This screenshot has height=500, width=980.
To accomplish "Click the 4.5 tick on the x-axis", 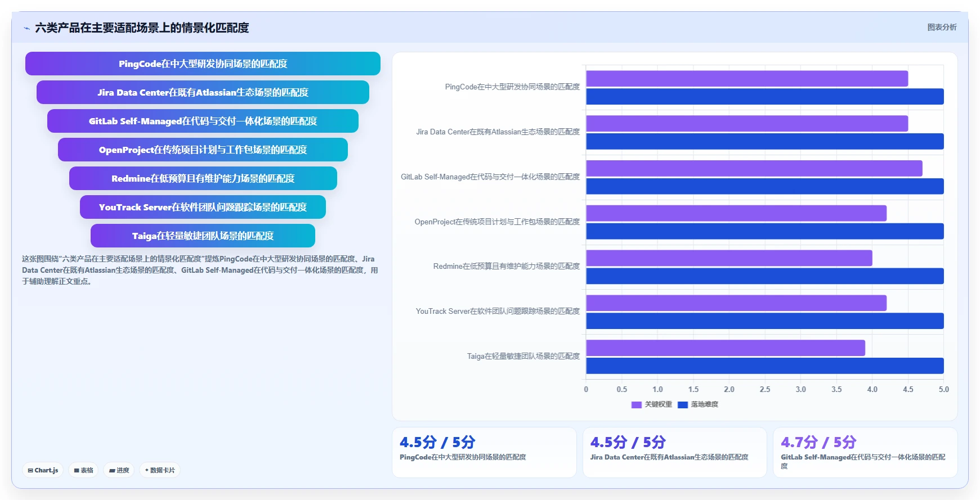I will [908, 389].
